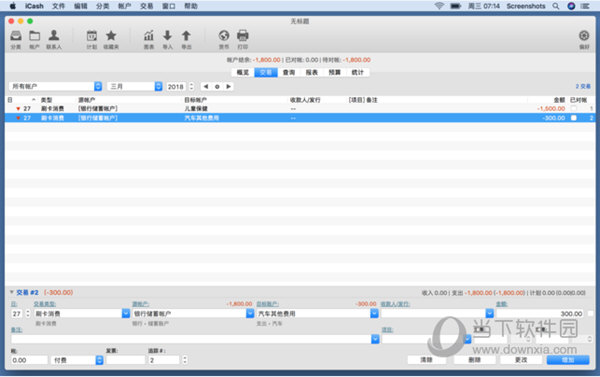Open the 源账户 dropdown showing 银行储蓄账户
The width and height of the screenshot is (600, 377).
193,313
